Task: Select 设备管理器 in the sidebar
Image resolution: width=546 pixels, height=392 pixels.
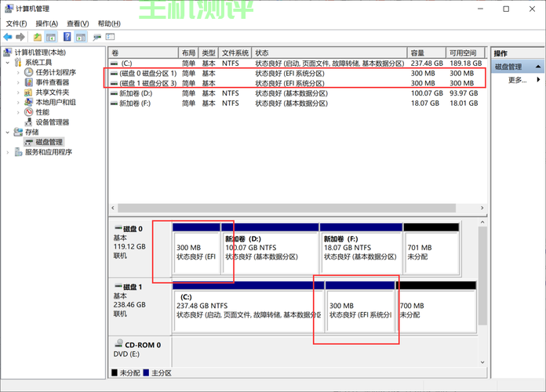Action: point(52,122)
